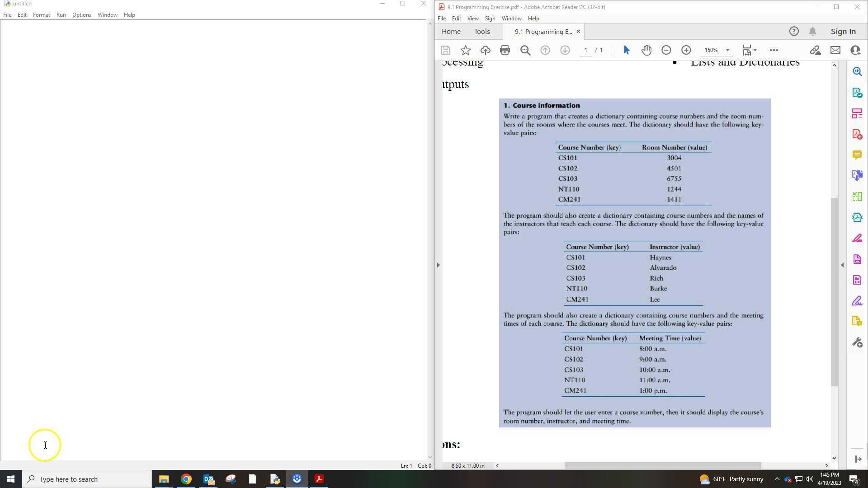Open the Run menu in the editor

[61, 14]
